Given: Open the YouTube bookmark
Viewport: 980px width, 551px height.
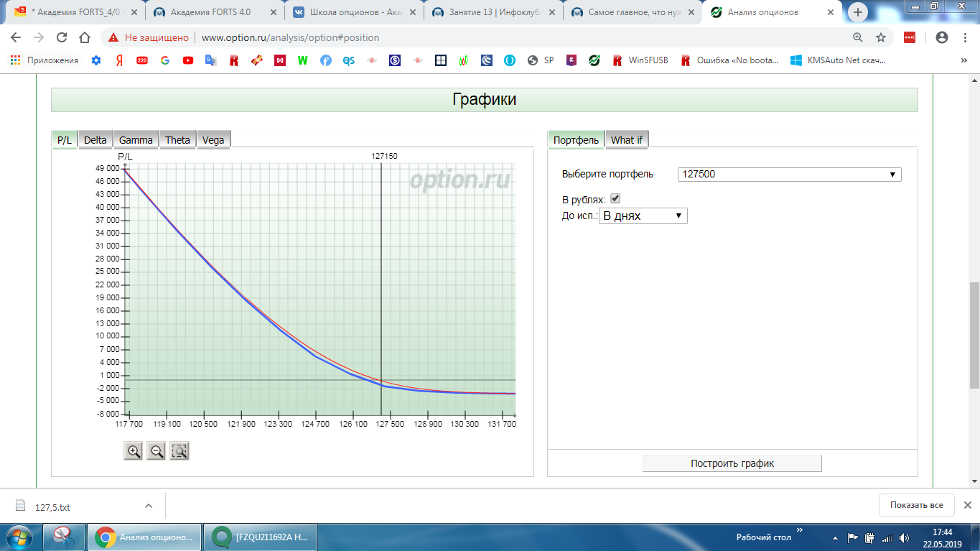Looking at the screenshot, I should (188, 60).
